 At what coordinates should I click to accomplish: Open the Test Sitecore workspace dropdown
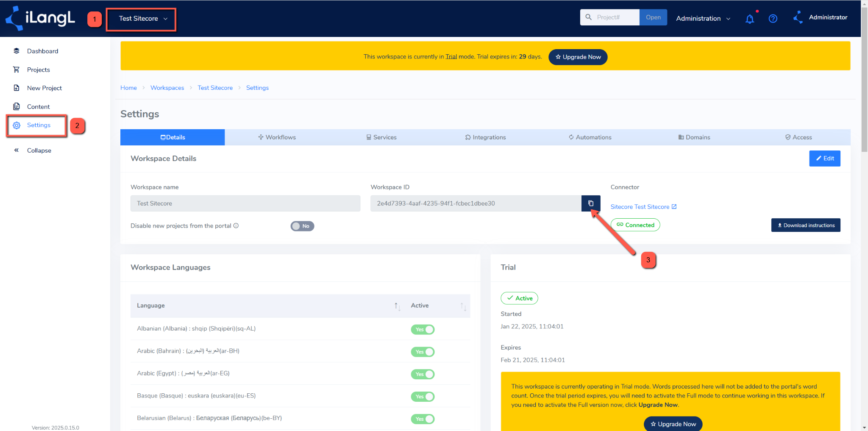coord(143,19)
